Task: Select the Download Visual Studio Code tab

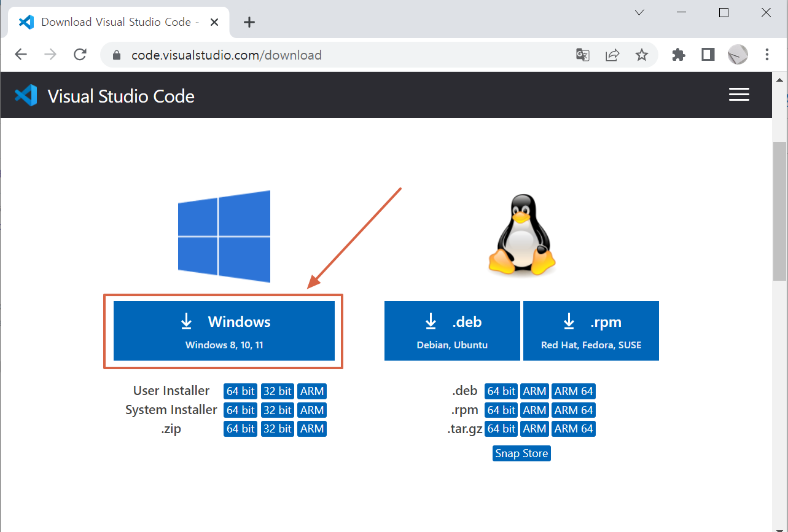Action: (x=119, y=22)
